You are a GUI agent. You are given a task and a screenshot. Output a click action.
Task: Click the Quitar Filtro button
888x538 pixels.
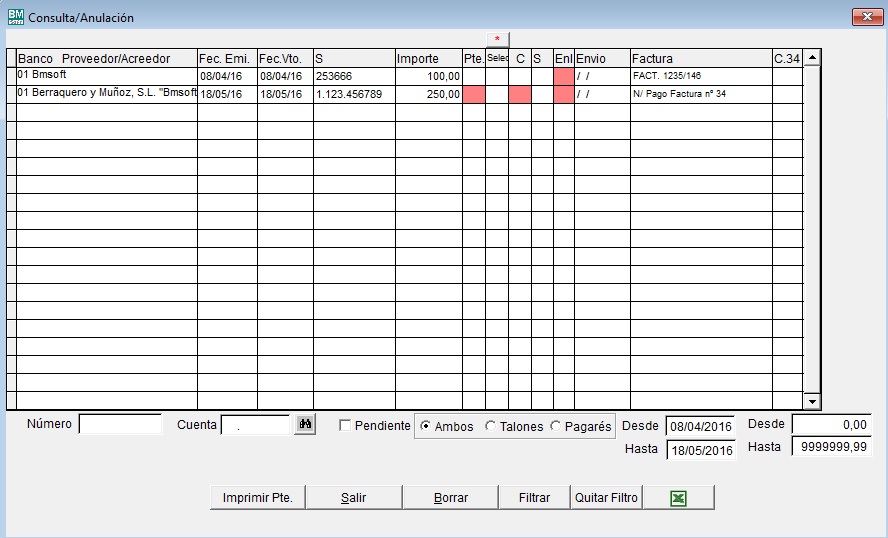605,497
